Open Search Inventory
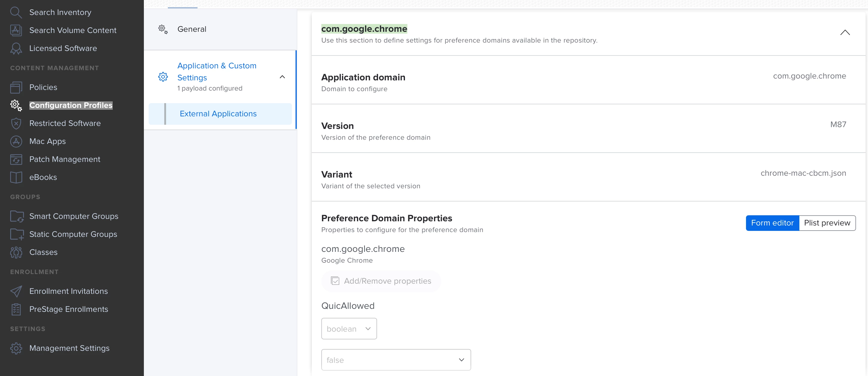 coord(60,12)
